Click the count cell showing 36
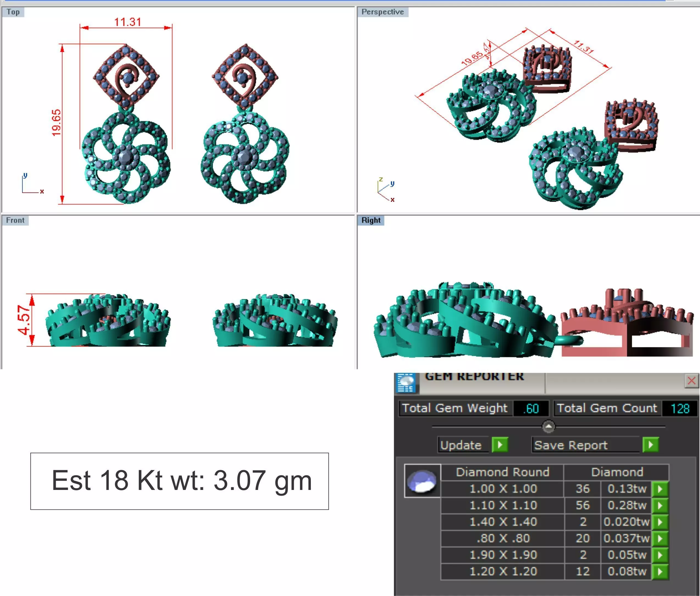This screenshot has width=700, height=596. coord(583,489)
